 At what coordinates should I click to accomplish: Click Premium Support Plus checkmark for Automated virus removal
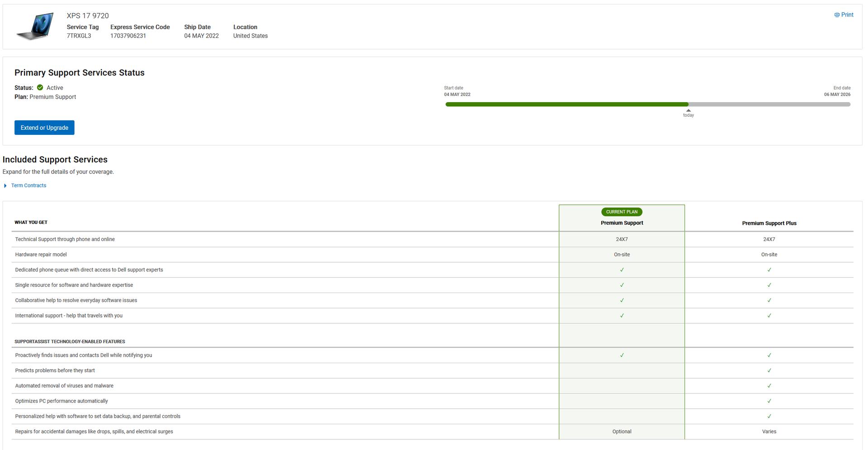(769, 386)
